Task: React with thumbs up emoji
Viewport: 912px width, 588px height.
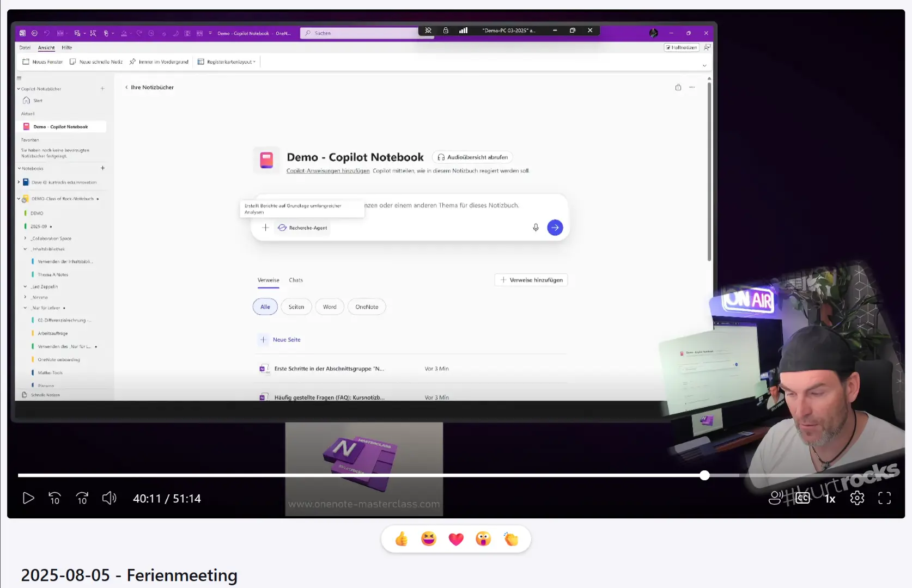Action: (402, 539)
